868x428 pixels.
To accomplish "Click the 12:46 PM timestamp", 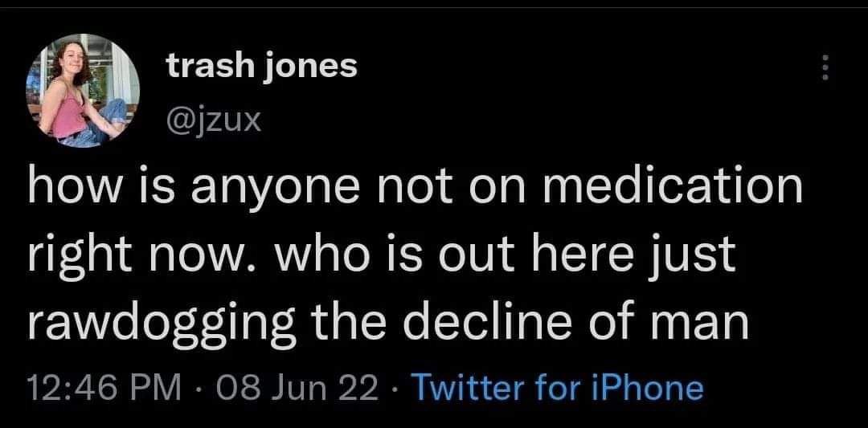I will (x=104, y=389).
